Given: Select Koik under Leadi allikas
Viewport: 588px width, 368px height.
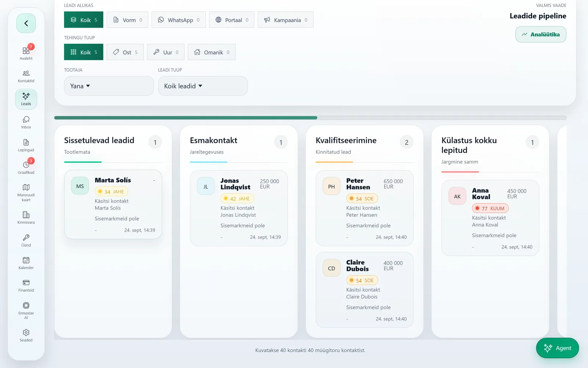Looking at the screenshot, I should 83,20.
